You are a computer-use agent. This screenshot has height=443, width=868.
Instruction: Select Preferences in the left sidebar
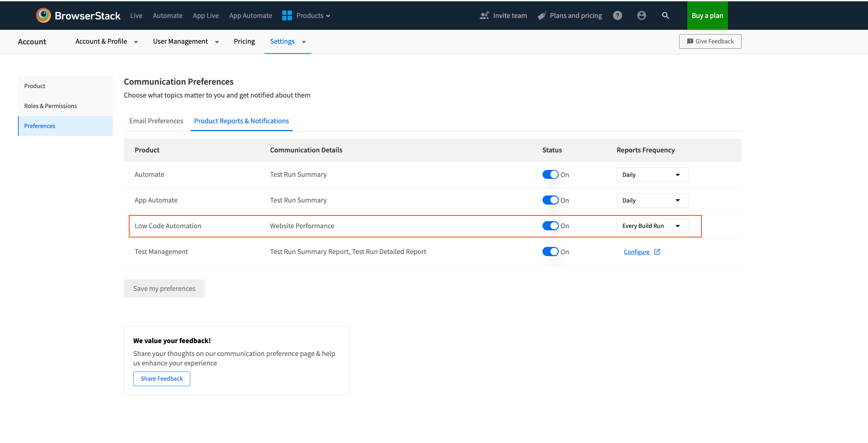[65, 126]
